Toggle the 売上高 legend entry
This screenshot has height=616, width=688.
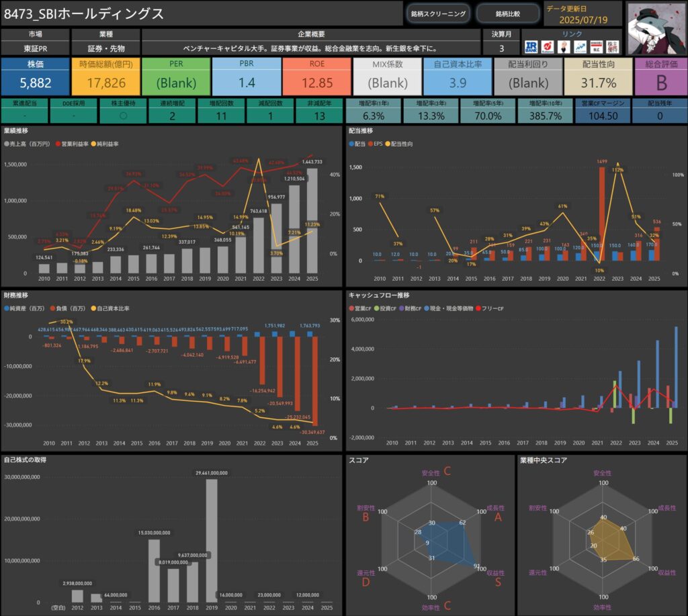pyautogui.click(x=27, y=144)
